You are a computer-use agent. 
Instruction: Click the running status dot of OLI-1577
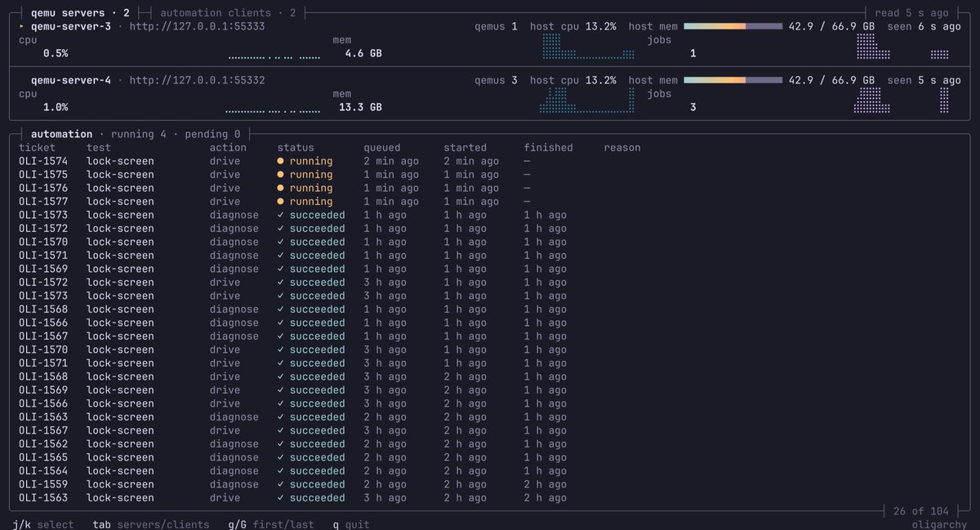pos(281,201)
